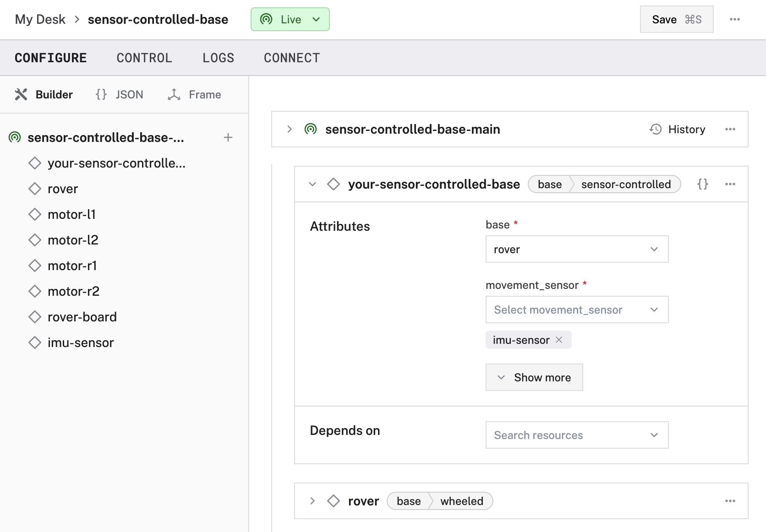The image size is (766, 532).
Task: Click the Save button
Action: point(676,19)
